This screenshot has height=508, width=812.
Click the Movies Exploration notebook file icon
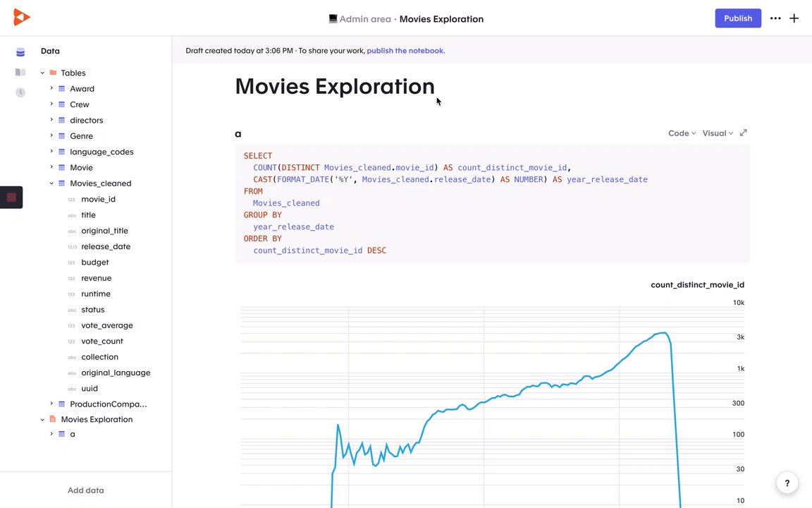pos(53,419)
